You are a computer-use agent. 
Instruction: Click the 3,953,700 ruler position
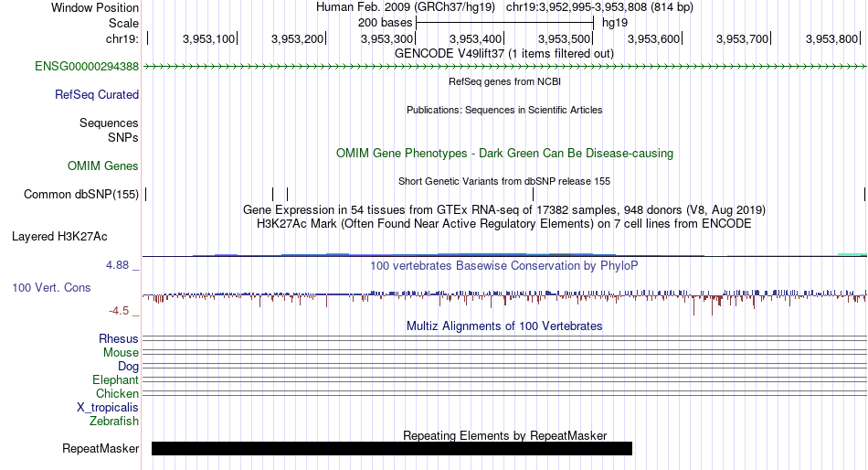(742, 38)
